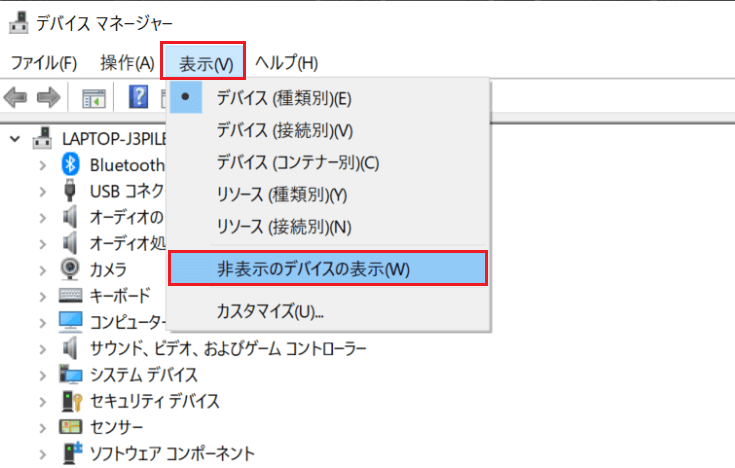The image size is (735, 468).
Task: Close the open 表示(V) menu
Action: [x=203, y=61]
